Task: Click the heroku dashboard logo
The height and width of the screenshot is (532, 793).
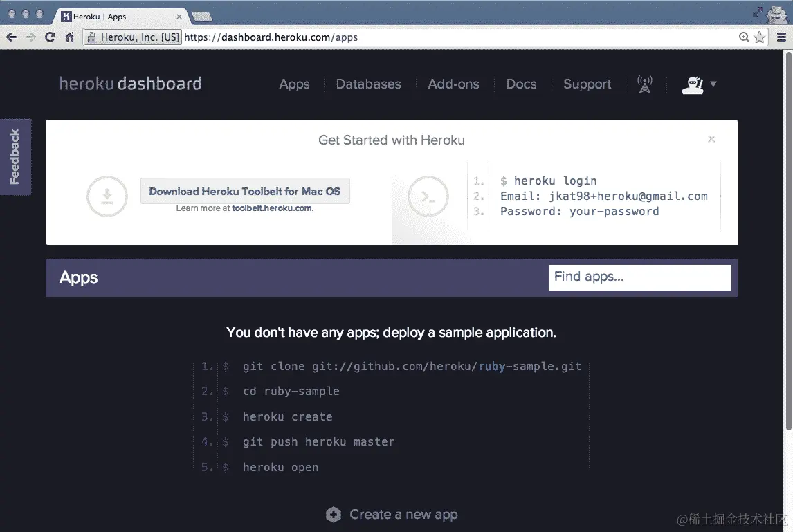Action: pos(131,84)
